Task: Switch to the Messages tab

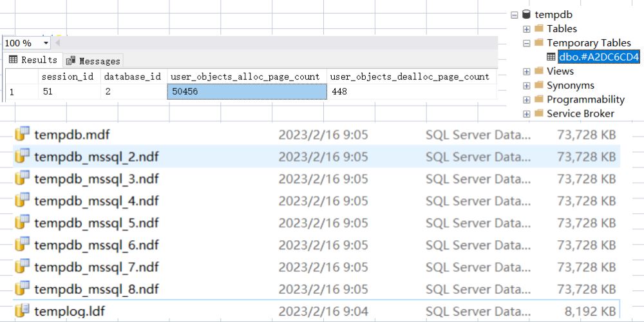Action: pos(93,61)
